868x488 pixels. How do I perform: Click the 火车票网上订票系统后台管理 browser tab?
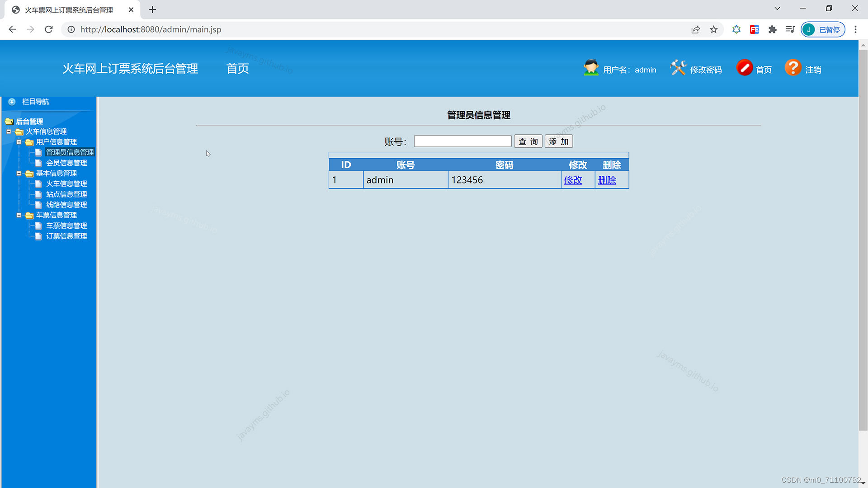(x=72, y=10)
